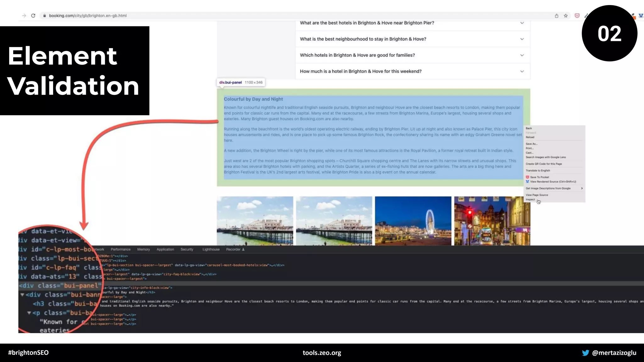Image resolution: width=644 pixels, height=362 pixels.
Task: Click the forward navigation arrow
Action: pos(24,16)
